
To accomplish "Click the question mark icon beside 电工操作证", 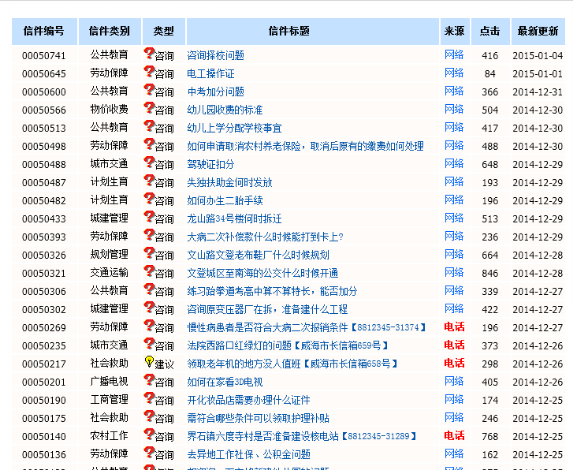I will [x=149, y=72].
